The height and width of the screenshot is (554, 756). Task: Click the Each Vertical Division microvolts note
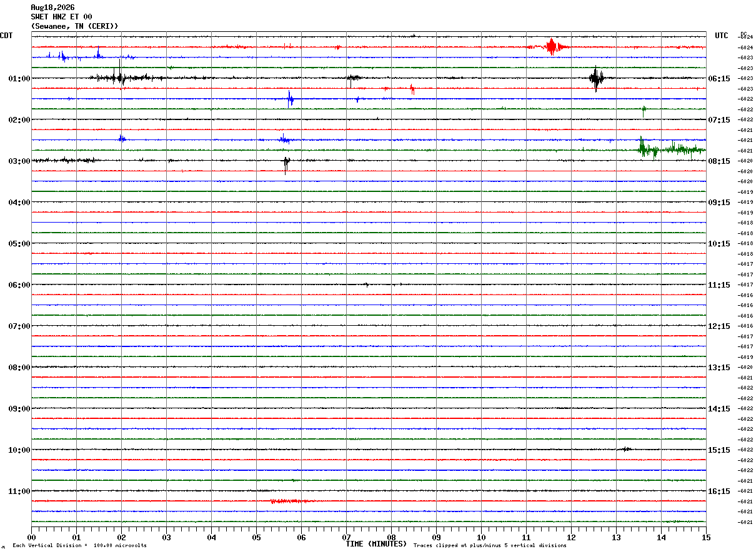pyautogui.click(x=79, y=545)
